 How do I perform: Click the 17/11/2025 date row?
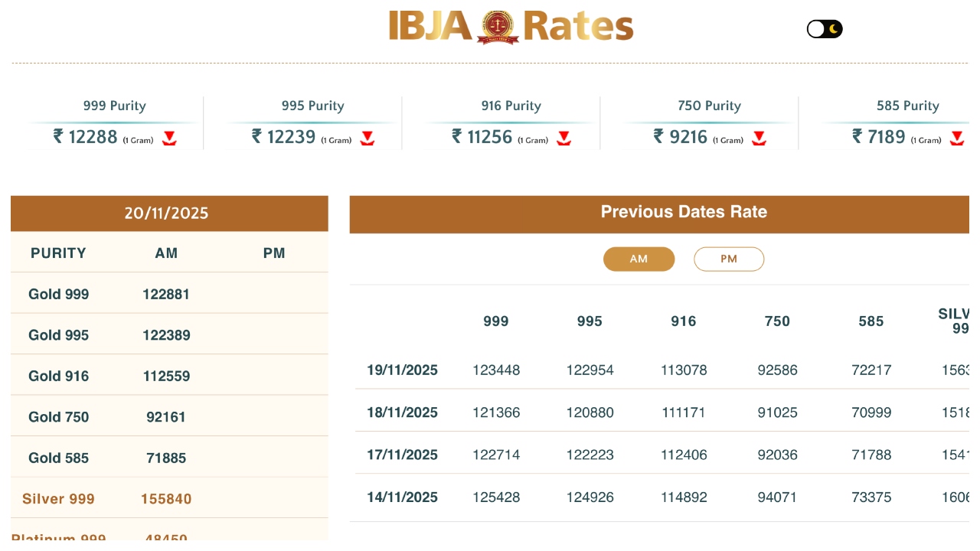pos(402,455)
